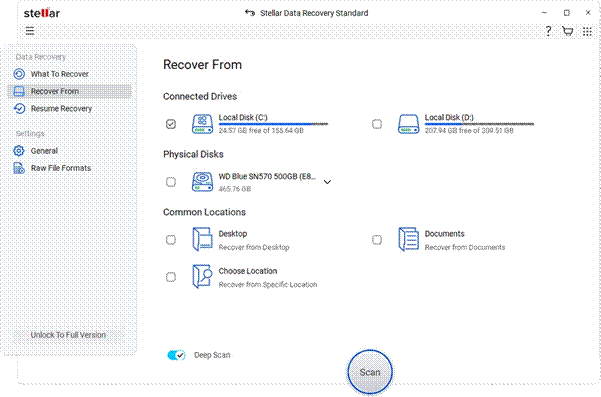Image resolution: width=601 pixels, height=397 pixels.
Task: Open Resume Recovery
Action: (61, 108)
